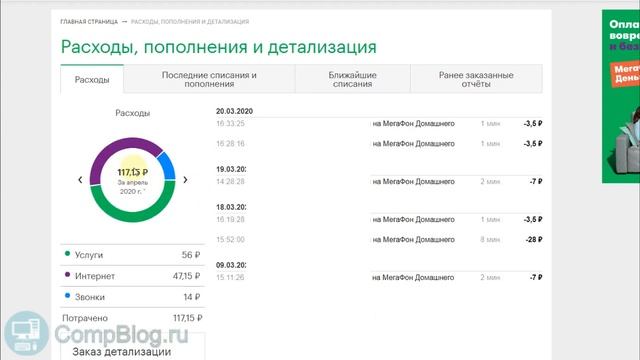Select the call entry at 16:19:28
The image size is (640, 360).
[x=379, y=219]
